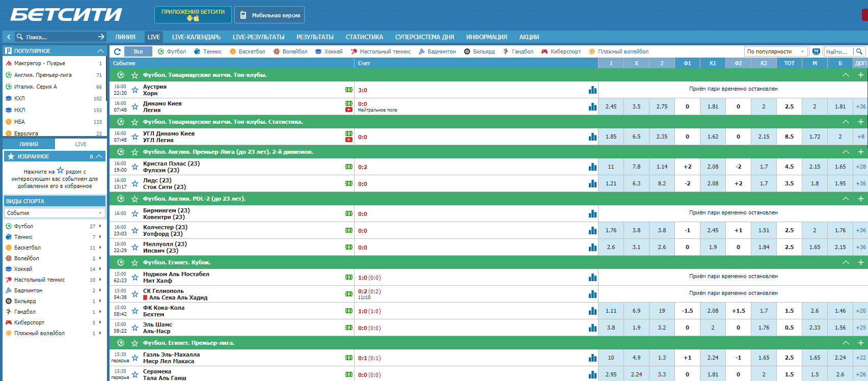Open LIVE-КАЛЕНДАРЬ menu item
The width and height of the screenshot is (868, 381).
point(196,37)
